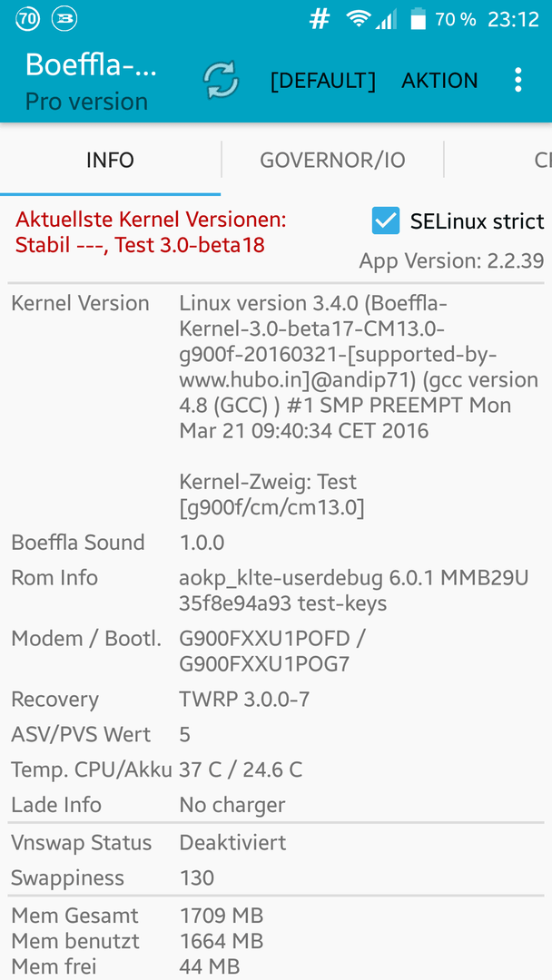
Task: Tap the battery 70 status bar icon
Action: [x=28, y=19]
